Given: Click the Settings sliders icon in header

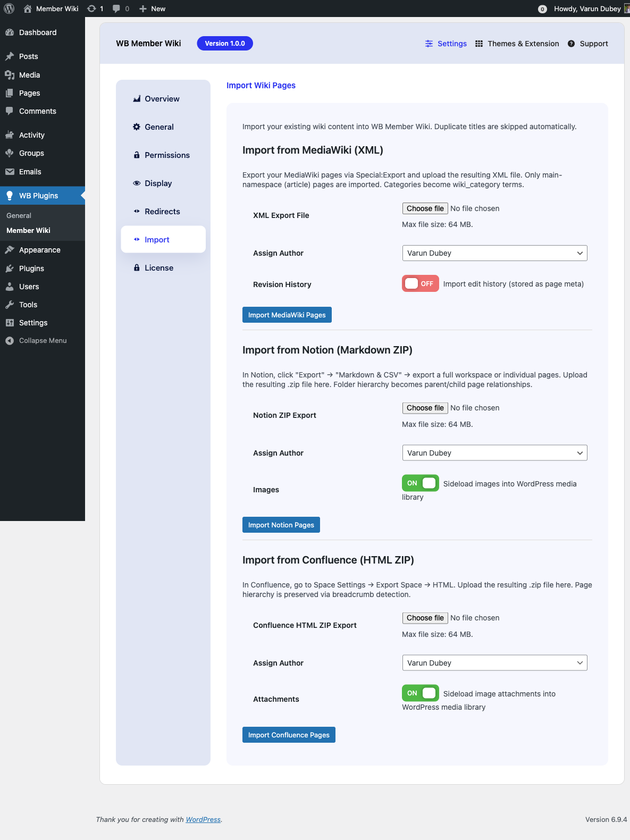Looking at the screenshot, I should pos(429,44).
